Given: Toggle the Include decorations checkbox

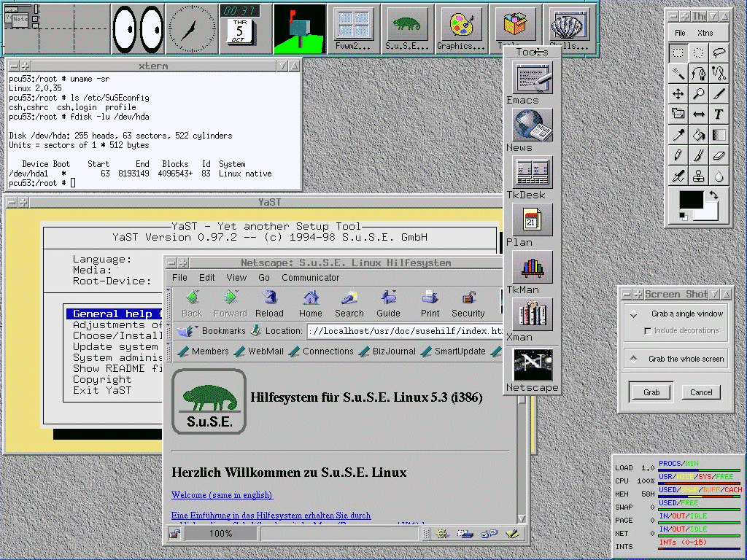Looking at the screenshot, I should click(x=648, y=330).
